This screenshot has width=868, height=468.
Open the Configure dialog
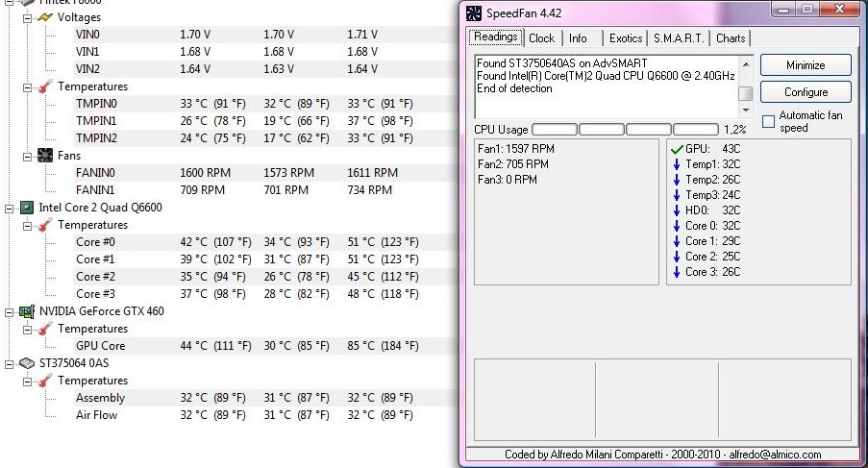(806, 92)
